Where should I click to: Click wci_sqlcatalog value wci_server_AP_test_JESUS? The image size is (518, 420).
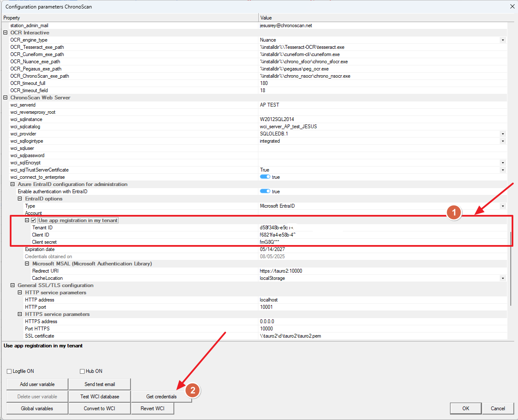coord(289,127)
